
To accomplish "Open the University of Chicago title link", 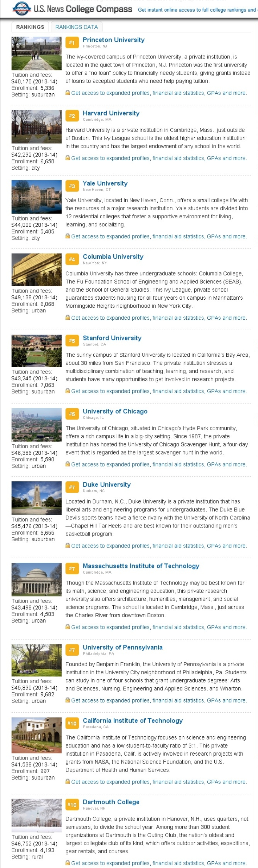I will pos(115,411).
